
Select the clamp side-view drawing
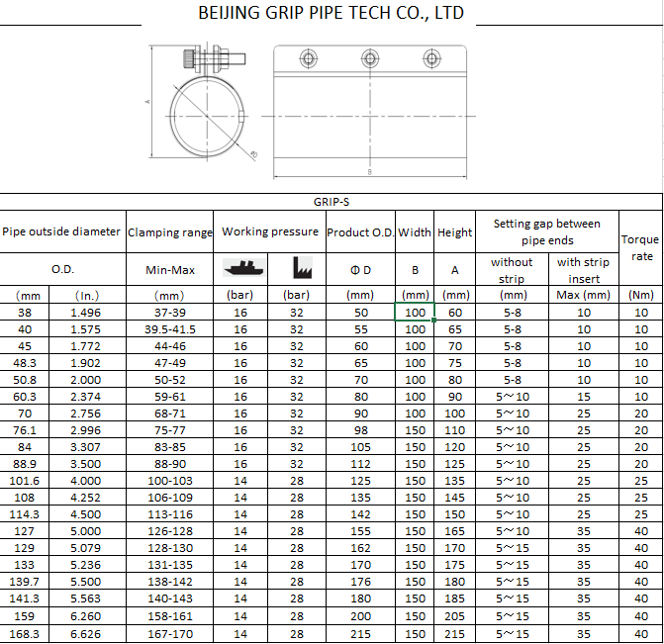point(203,102)
